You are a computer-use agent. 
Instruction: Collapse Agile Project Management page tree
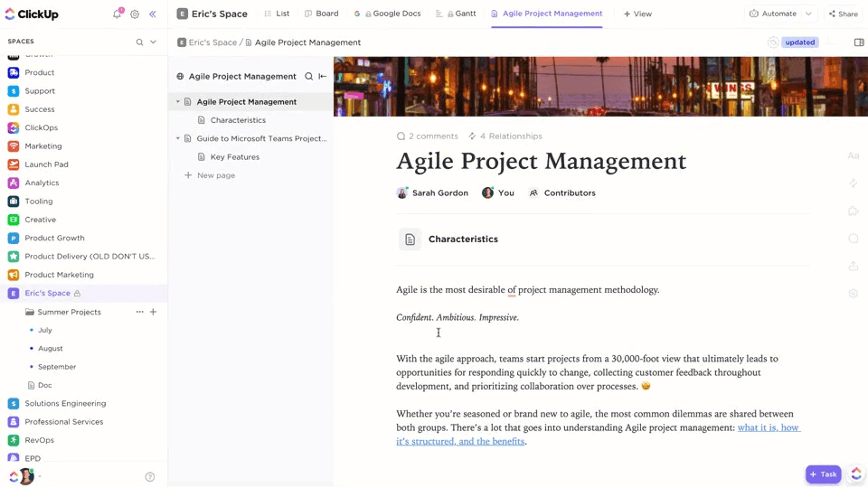[178, 102]
